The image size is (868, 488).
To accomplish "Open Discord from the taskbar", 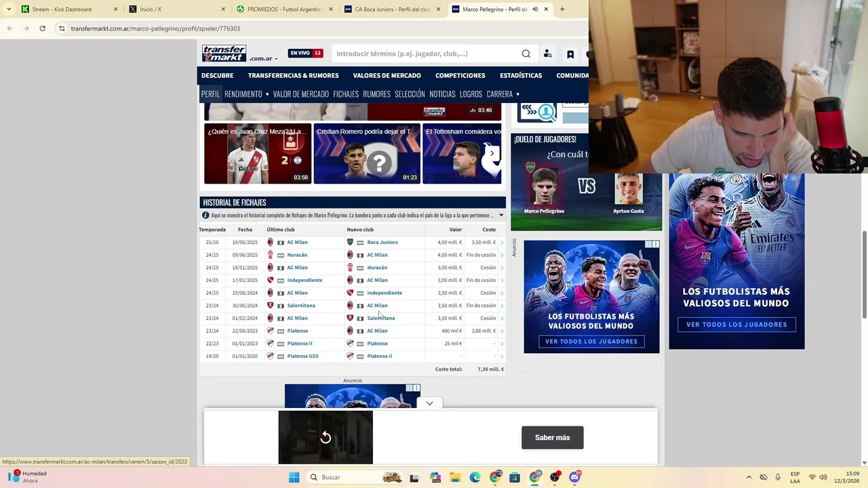I will pyautogui.click(x=575, y=477).
